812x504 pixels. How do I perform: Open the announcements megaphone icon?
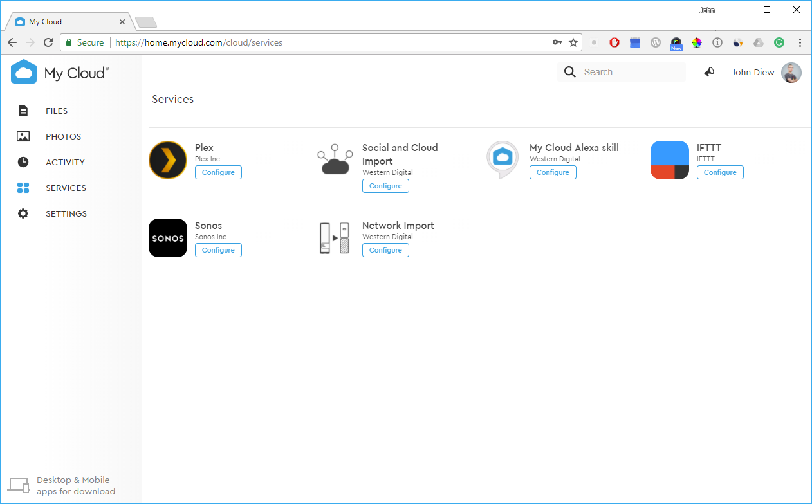coord(709,72)
